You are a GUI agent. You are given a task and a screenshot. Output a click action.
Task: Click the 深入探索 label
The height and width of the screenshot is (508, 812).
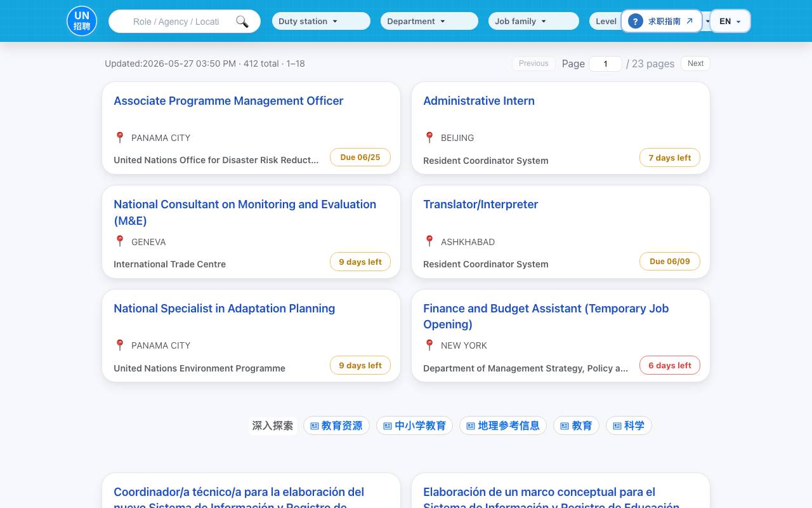[x=273, y=425]
